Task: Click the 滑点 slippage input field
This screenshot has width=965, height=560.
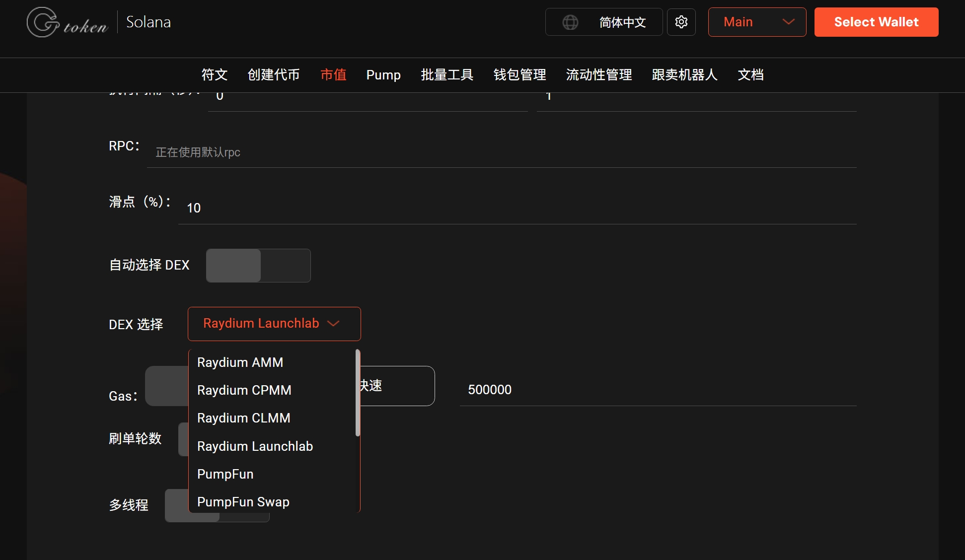Action: [x=517, y=208]
